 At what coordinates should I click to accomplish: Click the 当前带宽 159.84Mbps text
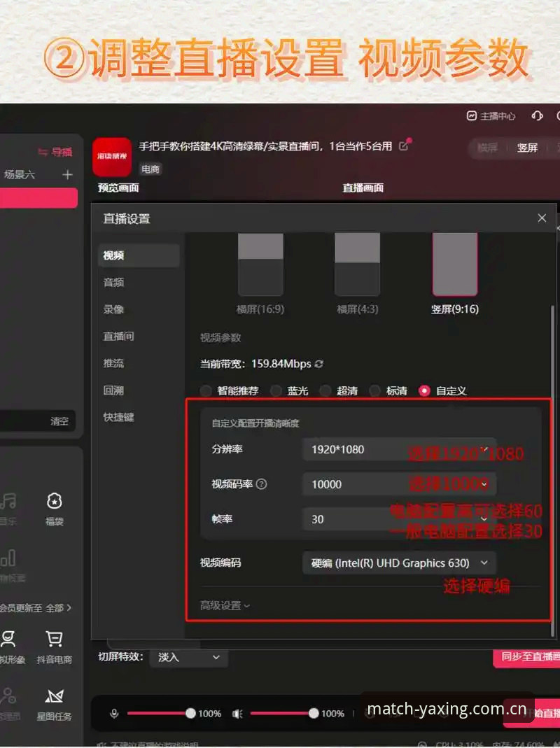(255, 364)
